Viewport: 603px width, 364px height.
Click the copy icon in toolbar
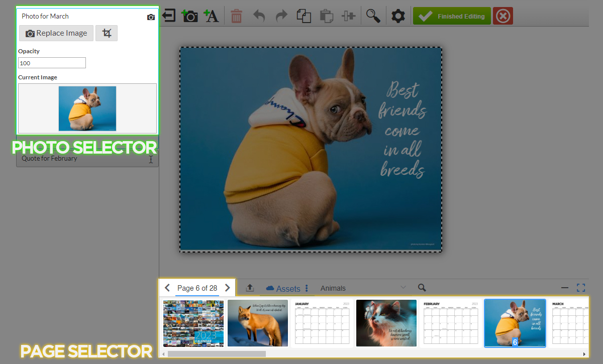[x=304, y=16]
